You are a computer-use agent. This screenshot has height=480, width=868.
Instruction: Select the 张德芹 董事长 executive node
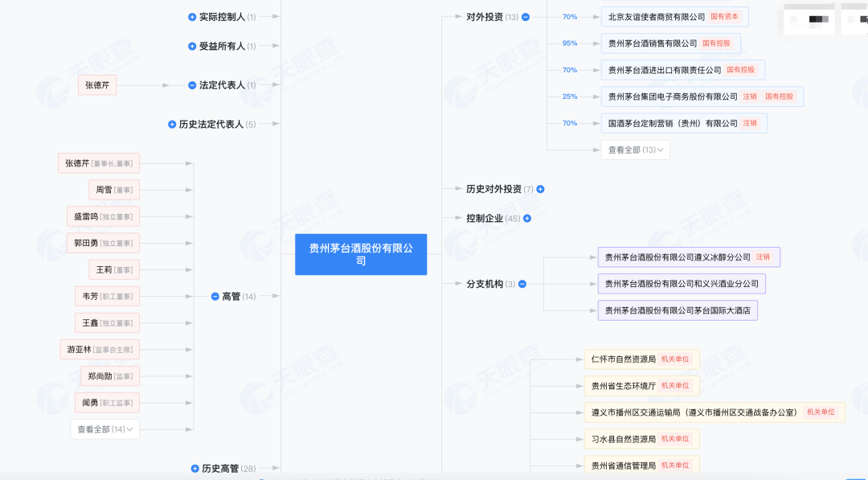coord(99,163)
